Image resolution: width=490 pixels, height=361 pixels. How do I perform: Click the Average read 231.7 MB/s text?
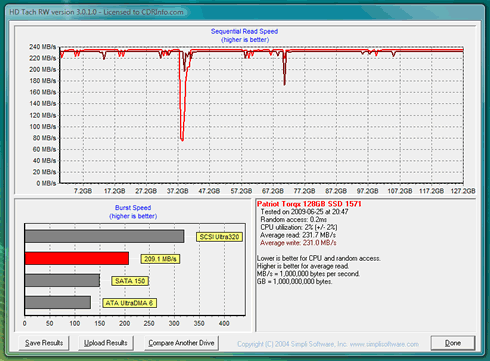(298, 235)
